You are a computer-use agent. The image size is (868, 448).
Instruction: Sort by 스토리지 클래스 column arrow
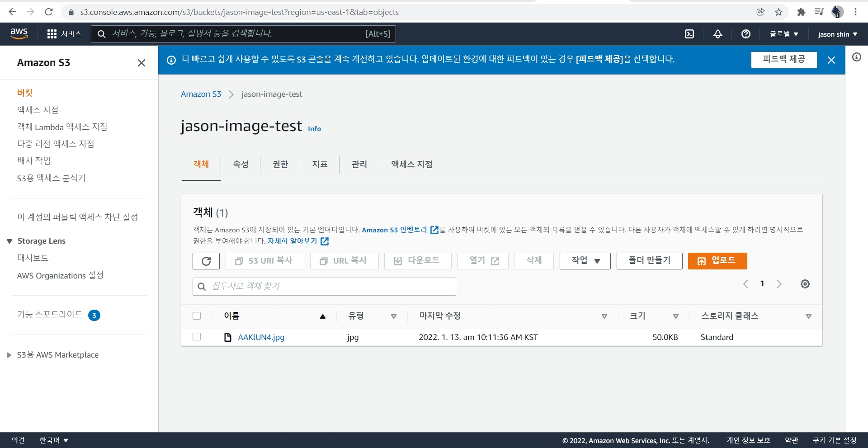[x=809, y=316]
